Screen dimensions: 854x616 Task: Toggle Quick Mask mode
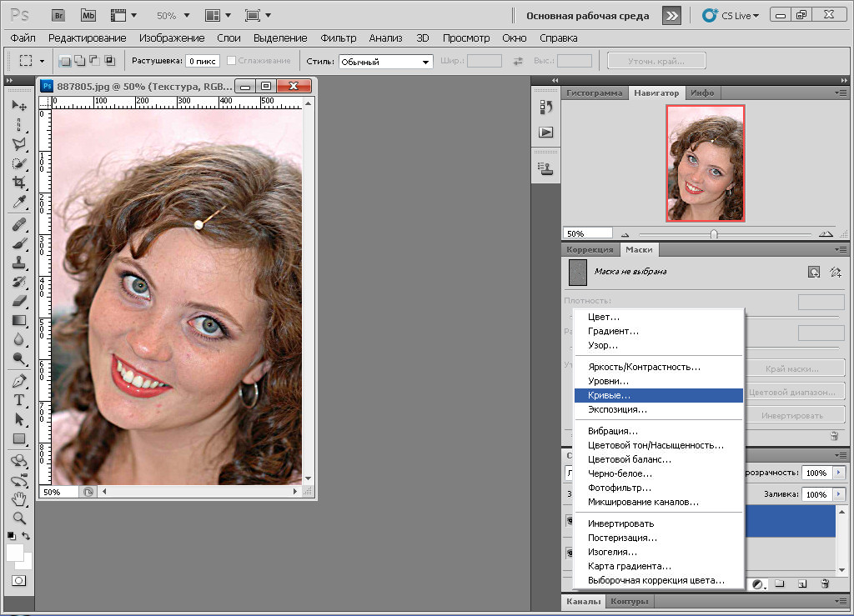(x=18, y=580)
